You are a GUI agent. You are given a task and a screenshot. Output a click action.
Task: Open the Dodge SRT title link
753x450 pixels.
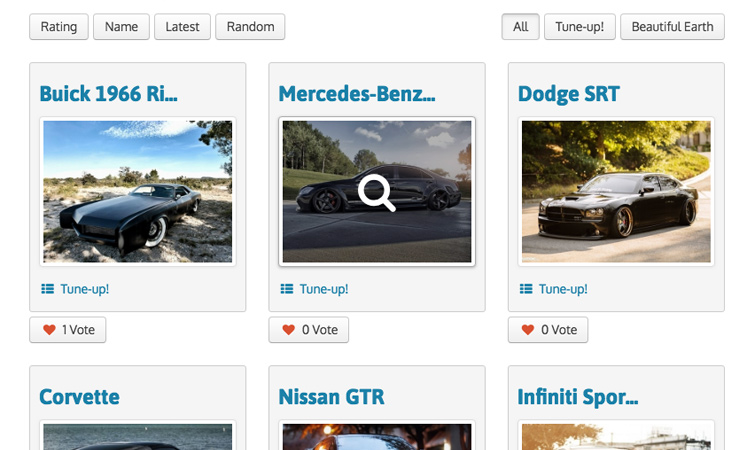569,94
